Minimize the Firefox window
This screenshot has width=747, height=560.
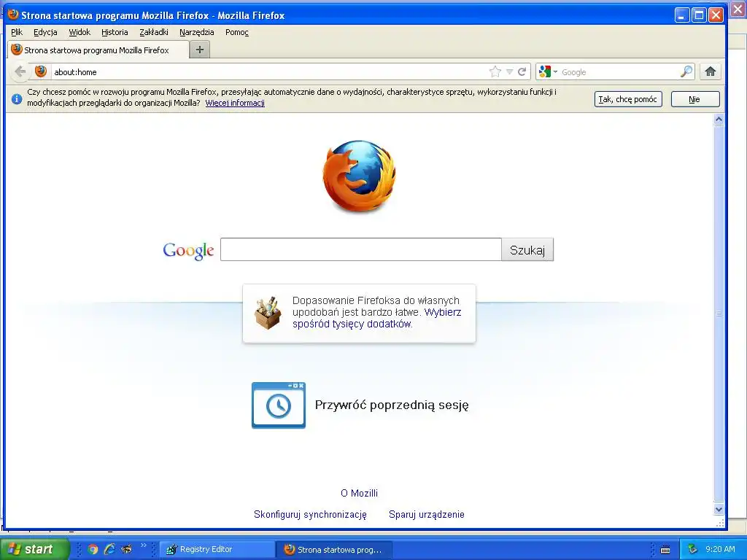click(682, 15)
